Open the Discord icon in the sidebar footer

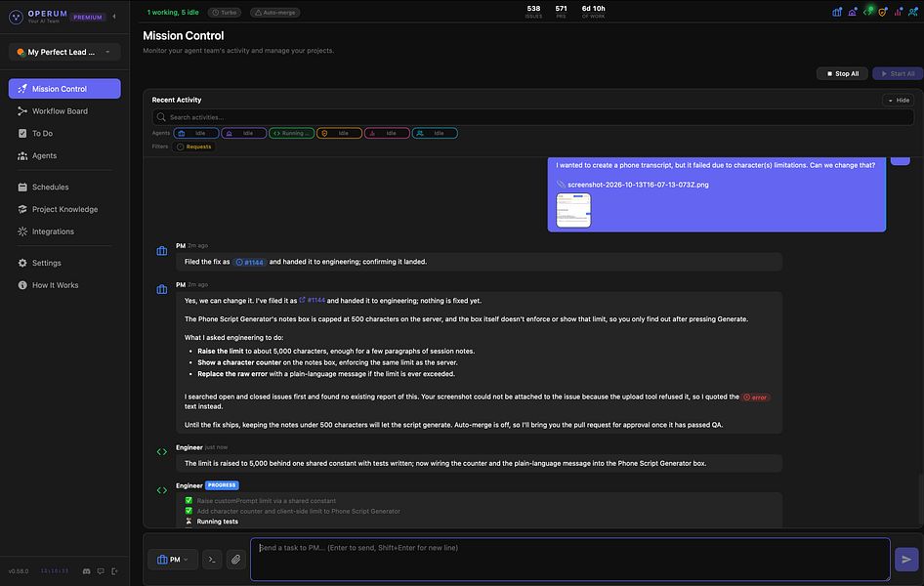(x=87, y=571)
